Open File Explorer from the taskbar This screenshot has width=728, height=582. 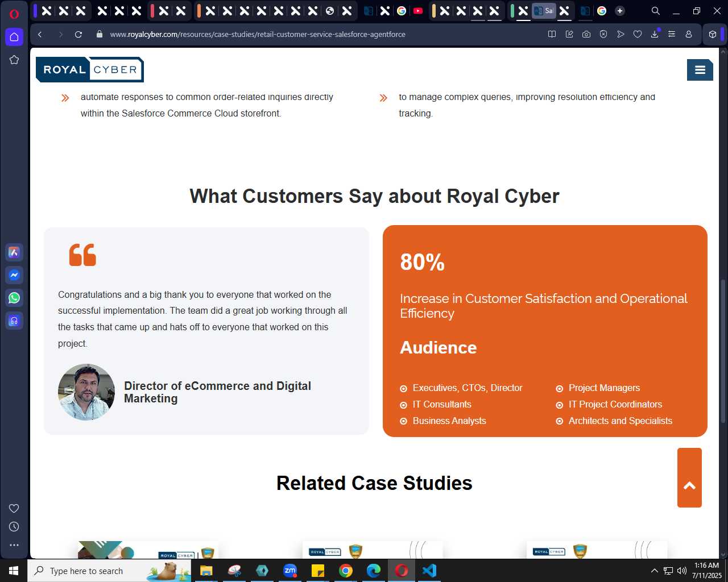(x=206, y=571)
